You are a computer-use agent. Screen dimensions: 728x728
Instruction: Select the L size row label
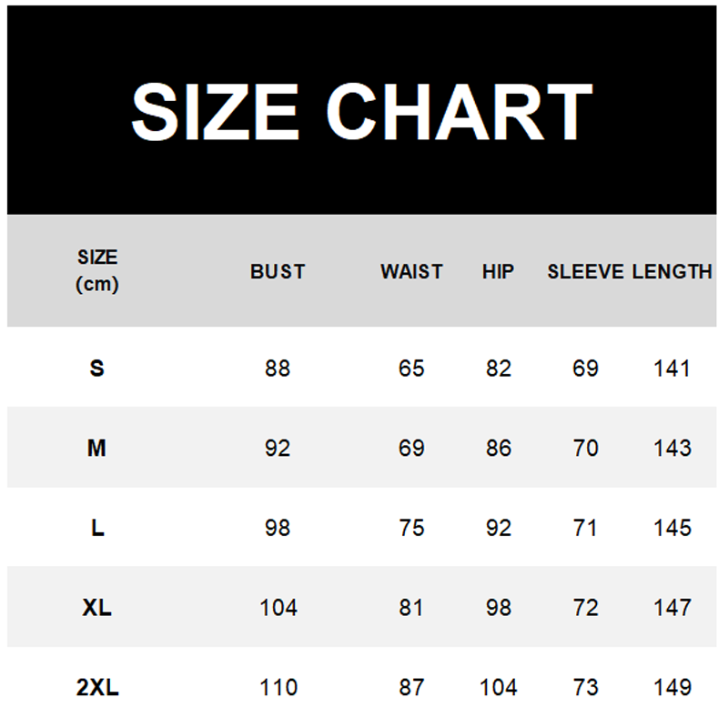tap(97, 528)
